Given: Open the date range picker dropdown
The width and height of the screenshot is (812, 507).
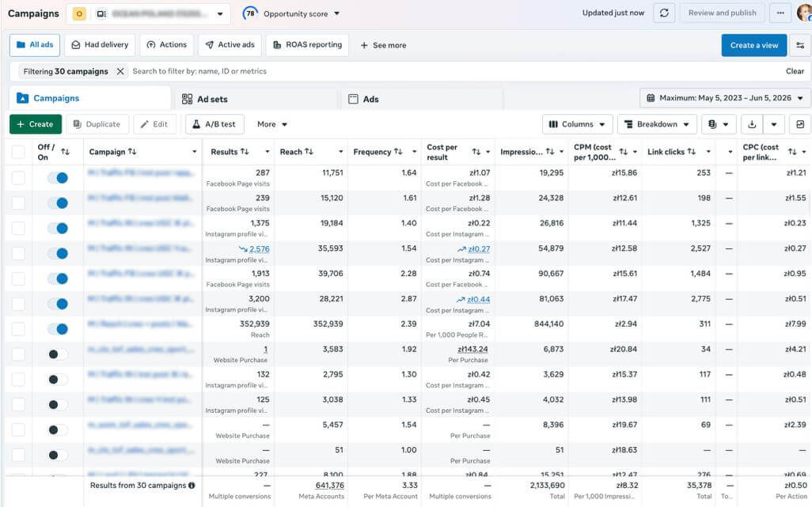Looking at the screenshot, I should [724, 98].
